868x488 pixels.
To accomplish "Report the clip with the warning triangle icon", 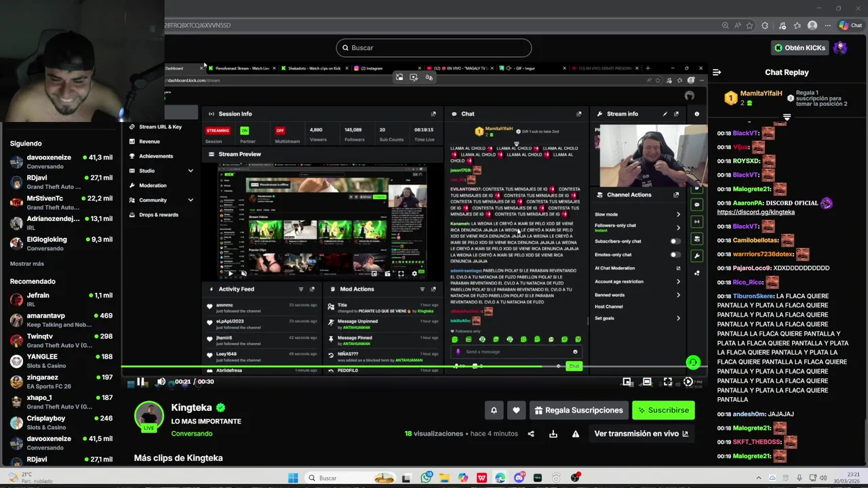I will coord(576,434).
